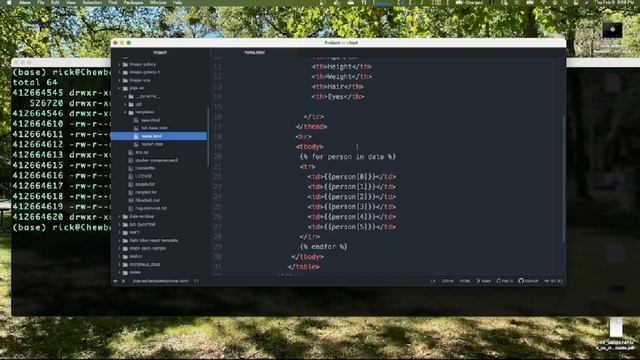Open base.html in the templates folder
The height and width of the screenshot is (360, 640).
click(151, 120)
